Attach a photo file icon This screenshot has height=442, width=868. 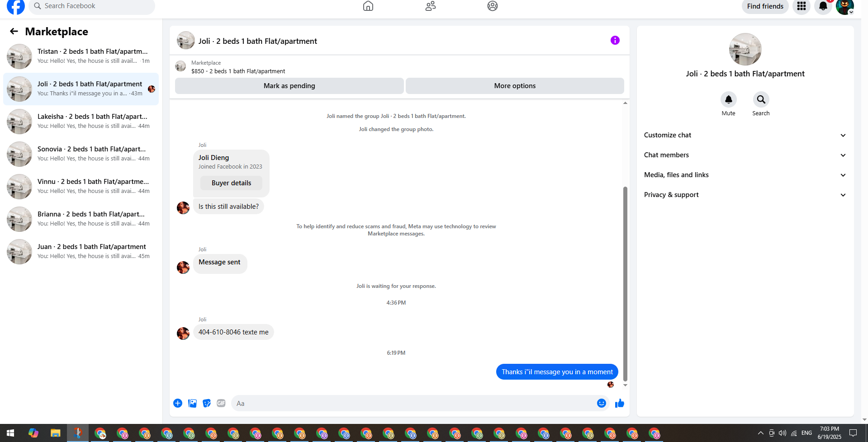[x=192, y=403]
